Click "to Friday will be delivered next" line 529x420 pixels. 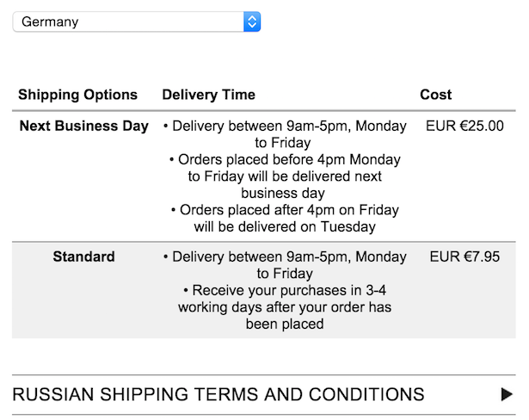pyautogui.click(x=285, y=176)
